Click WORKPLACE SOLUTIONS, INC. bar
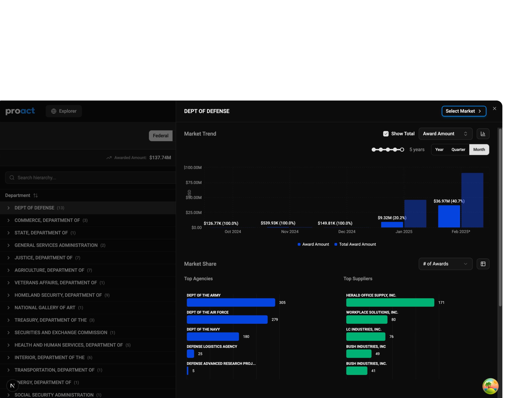 tap(367, 320)
